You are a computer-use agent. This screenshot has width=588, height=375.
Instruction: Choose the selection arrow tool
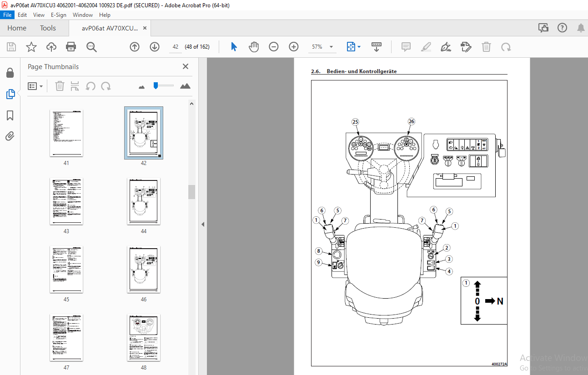tap(234, 47)
